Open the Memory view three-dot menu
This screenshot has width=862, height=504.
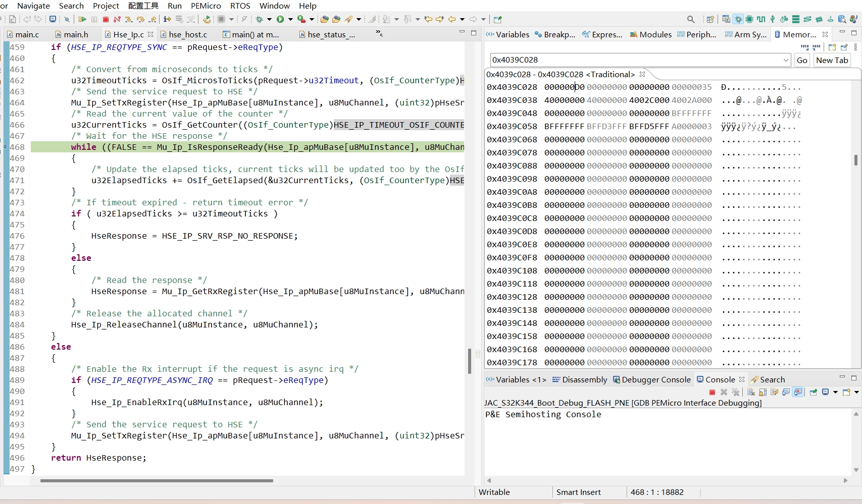click(x=855, y=47)
